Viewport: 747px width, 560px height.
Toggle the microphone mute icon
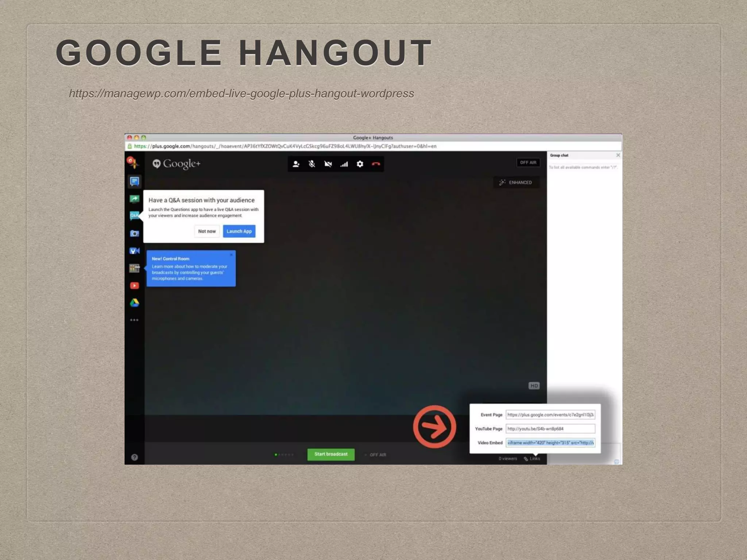(x=312, y=164)
